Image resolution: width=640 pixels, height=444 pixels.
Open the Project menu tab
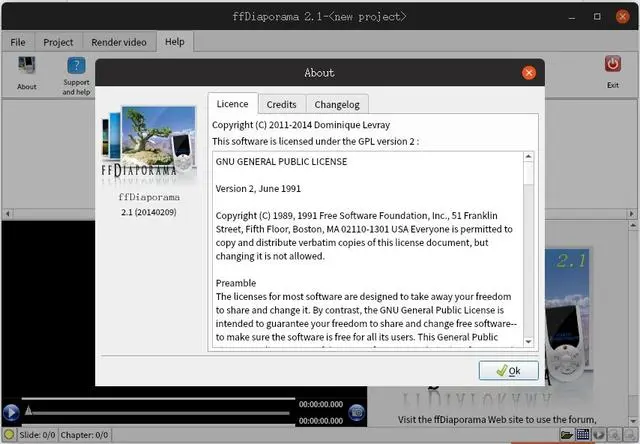point(58,42)
